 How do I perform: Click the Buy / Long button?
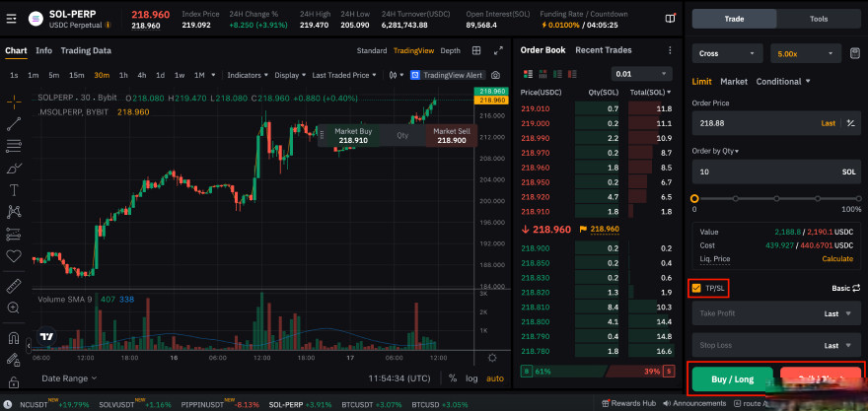732,379
